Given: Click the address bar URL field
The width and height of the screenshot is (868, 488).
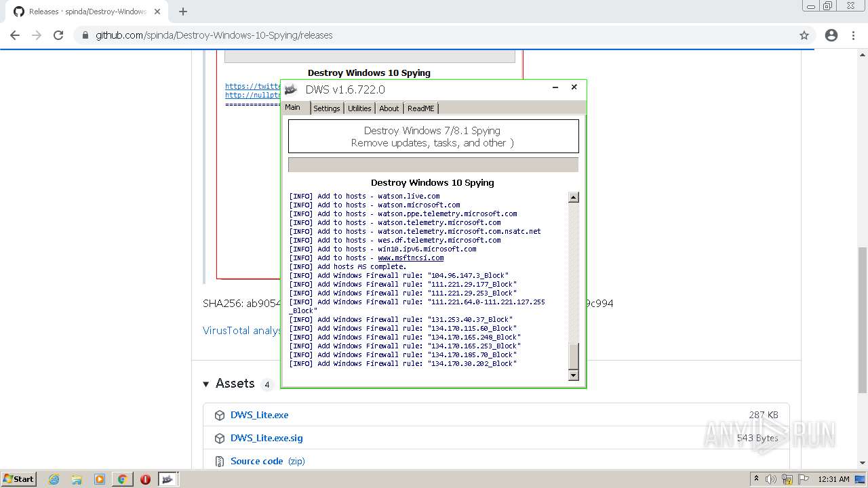Looking at the screenshot, I should (x=434, y=35).
